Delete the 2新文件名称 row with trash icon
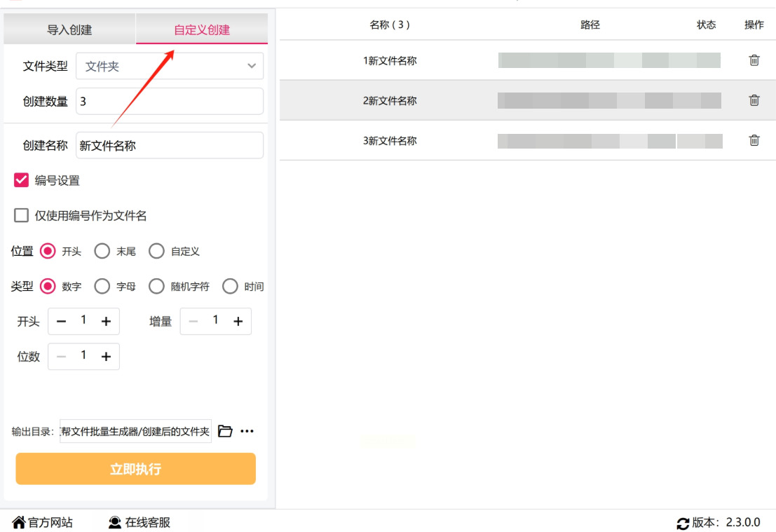This screenshot has width=776, height=532. [754, 100]
